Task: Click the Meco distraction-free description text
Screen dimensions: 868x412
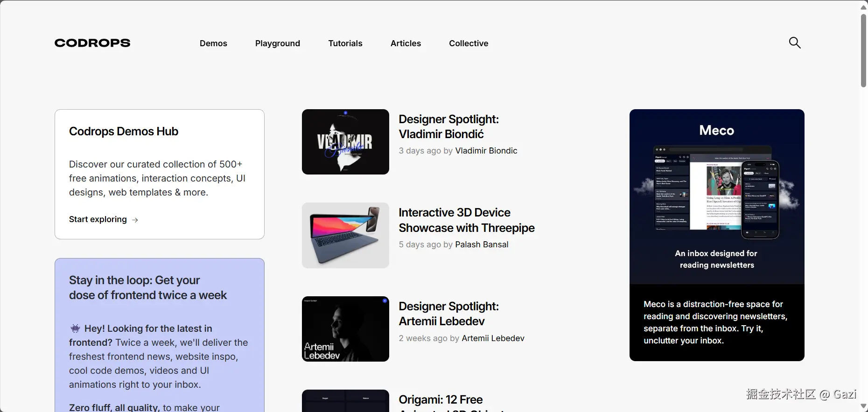Action: [715, 322]
